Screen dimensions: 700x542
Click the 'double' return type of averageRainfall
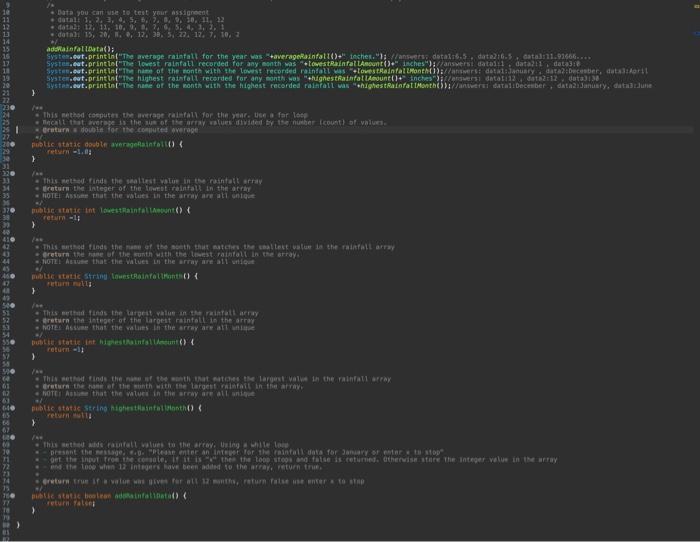pyautogui.click(x=96, y=145)
